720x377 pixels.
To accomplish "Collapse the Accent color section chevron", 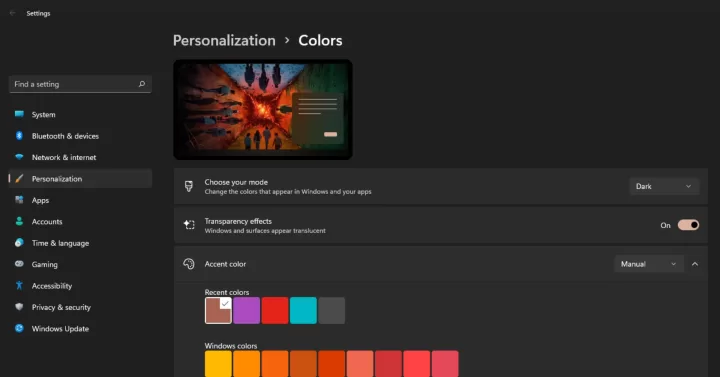I will click(x=695, y=264).
